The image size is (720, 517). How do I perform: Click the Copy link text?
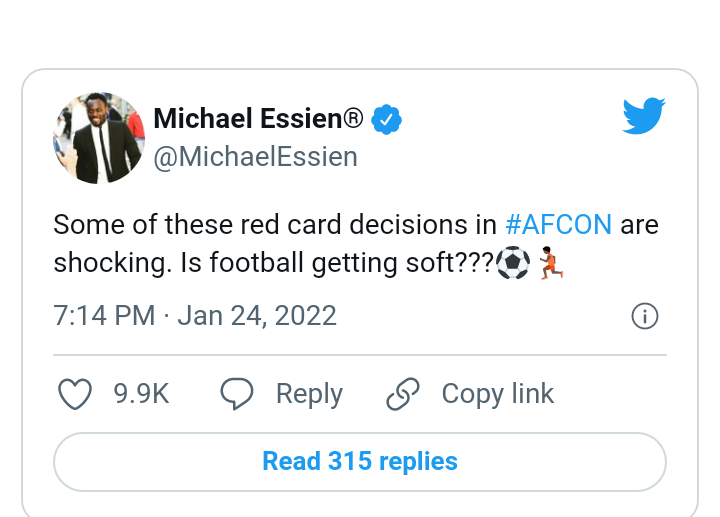tap(498, 394)
